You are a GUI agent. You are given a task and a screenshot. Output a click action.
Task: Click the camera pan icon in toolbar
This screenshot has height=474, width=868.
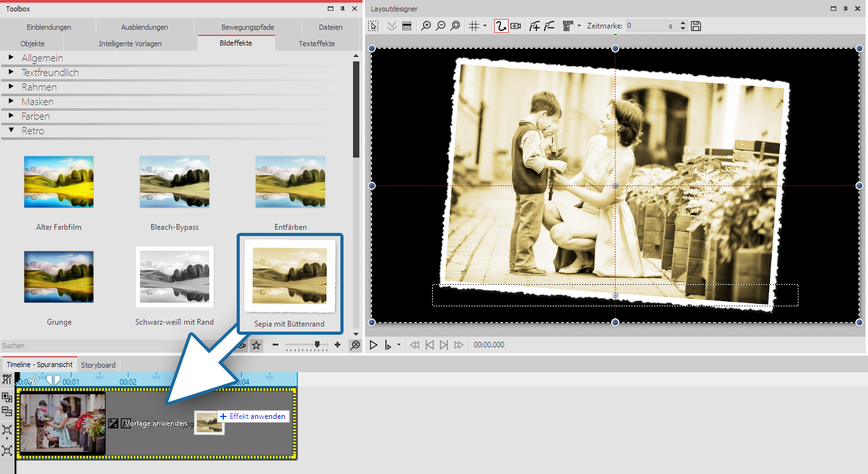tap(516, 26)
